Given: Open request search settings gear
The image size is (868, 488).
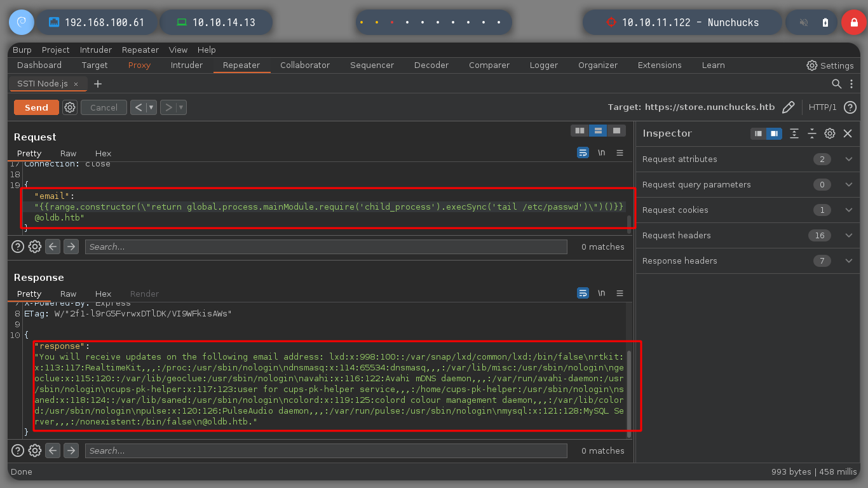Looking at the screenshot, I should pyautogui.click(x=35, y=247).
